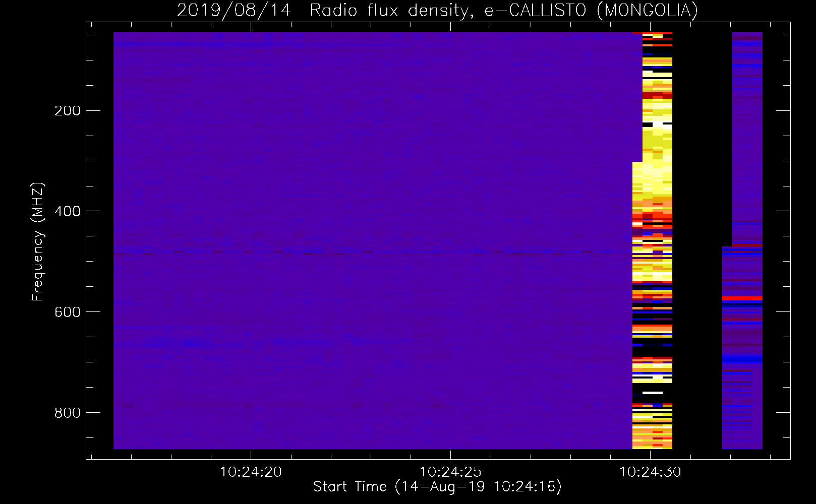Click the 800 frequency tick label
Image resolution: width=816 pixels, height=504 pixels.
(68, 413)
